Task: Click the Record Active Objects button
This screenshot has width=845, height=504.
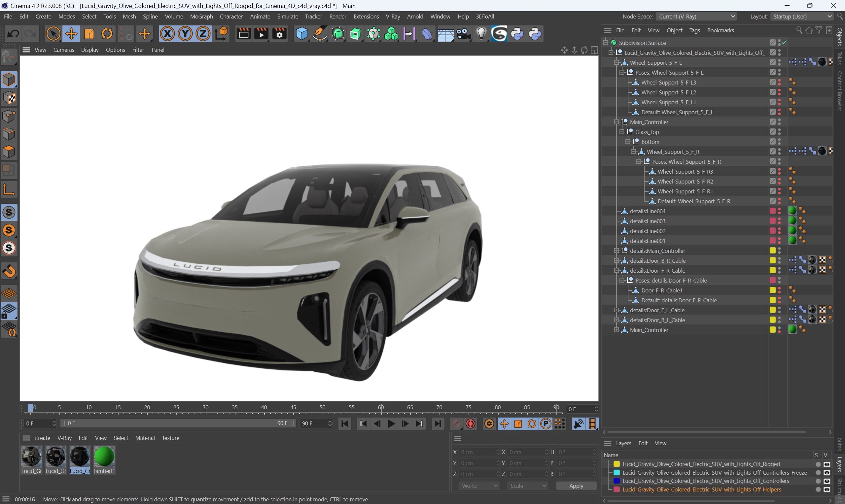Action: coord(456,423)
